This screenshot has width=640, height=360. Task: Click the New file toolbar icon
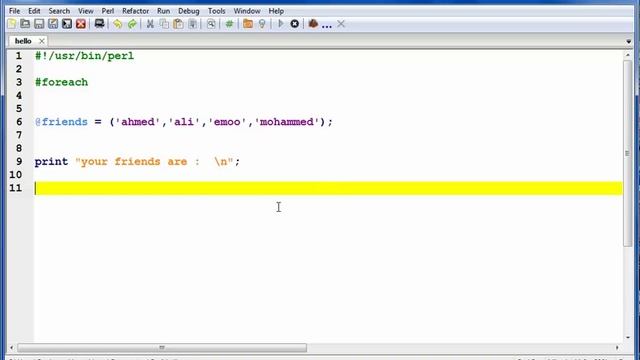pyautogui.click(x=11, y=24)
